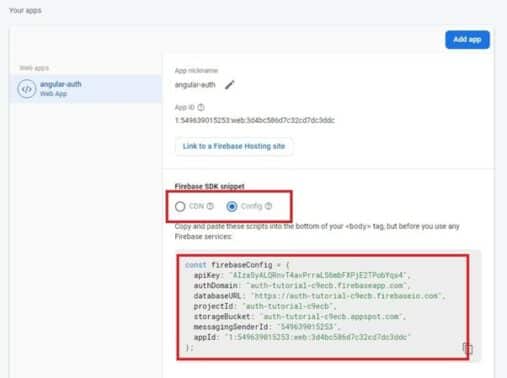Viewport: 507px width, 378px height.
Task: Click the databaseURL line in the snippet
Action: 319,296
